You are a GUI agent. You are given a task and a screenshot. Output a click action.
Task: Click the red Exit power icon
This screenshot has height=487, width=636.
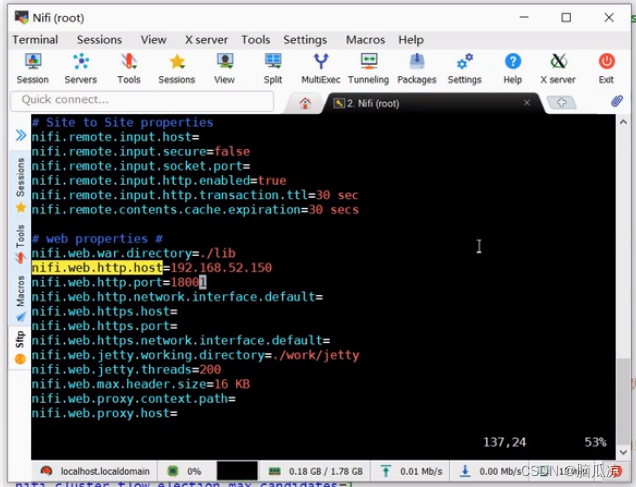pos(607,69)
